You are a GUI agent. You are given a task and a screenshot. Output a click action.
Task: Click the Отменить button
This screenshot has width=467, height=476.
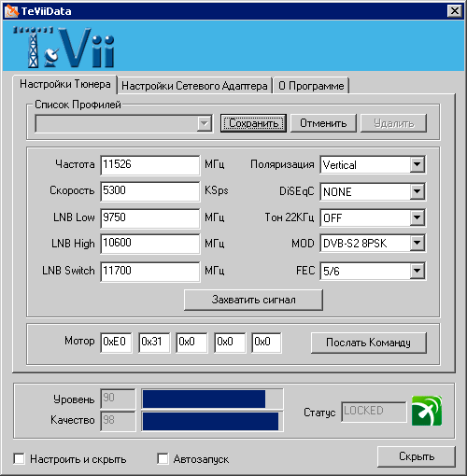coord(323,123)
